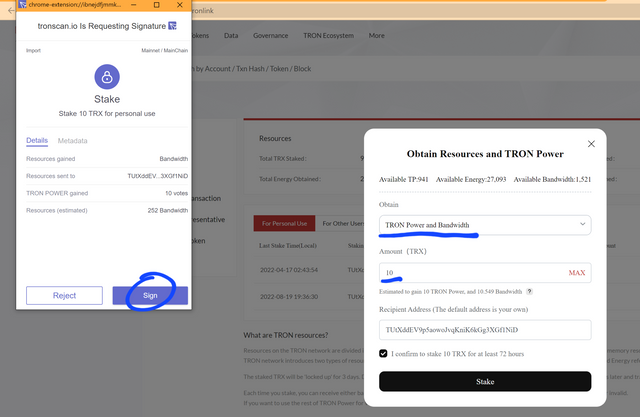Click the Available TP:941 text
640x417 pixels.
click(x=404, y=179)
